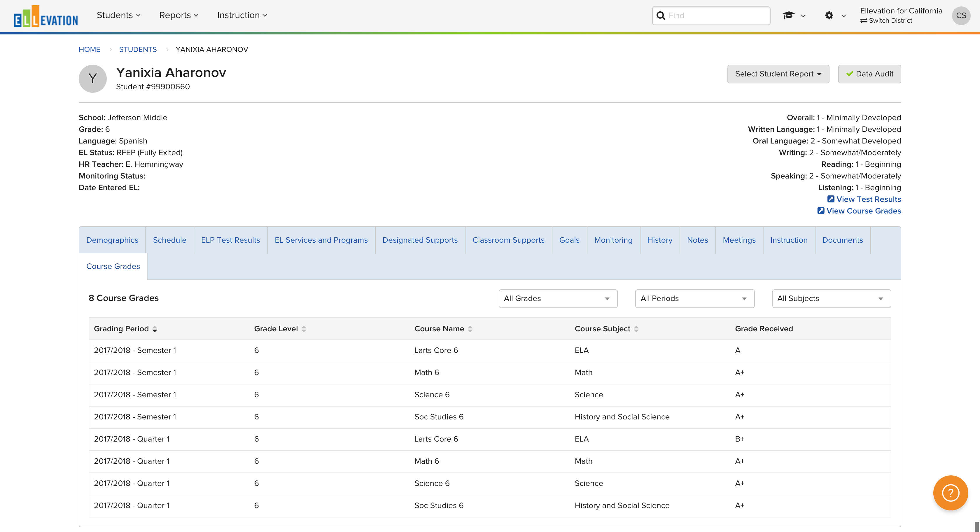Open the Documents tab
Screen dimensions: 980x532
point(843,240)
